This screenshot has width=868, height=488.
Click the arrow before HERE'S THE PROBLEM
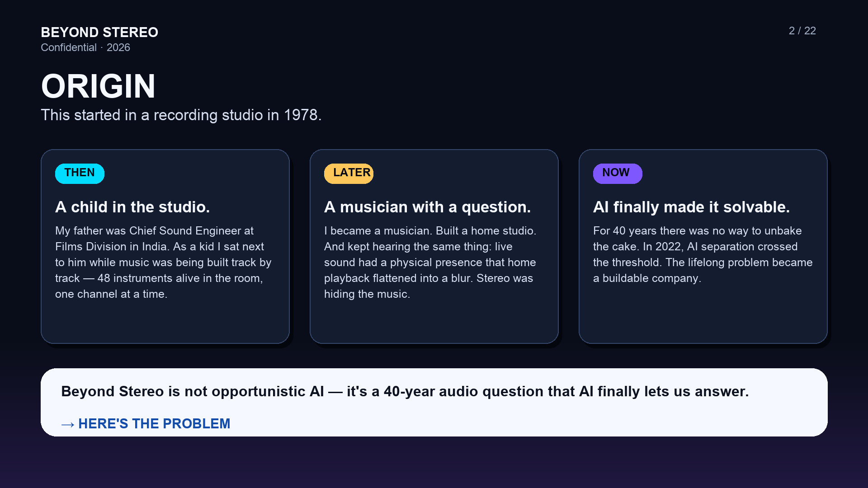click(68, 424)
